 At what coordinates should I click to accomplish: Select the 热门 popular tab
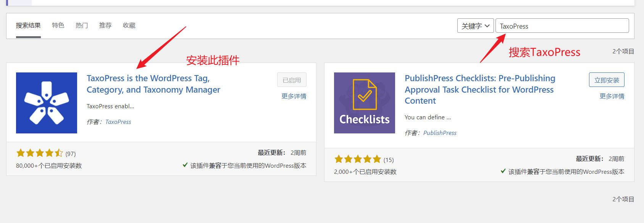[82, 26]
